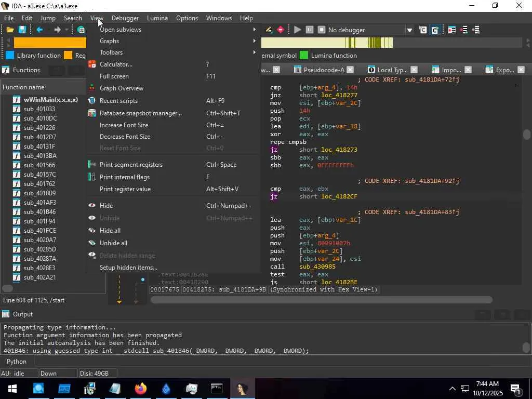
Task: Open the jump forward history dropdown arrow
Action: (x=66, y=30)
